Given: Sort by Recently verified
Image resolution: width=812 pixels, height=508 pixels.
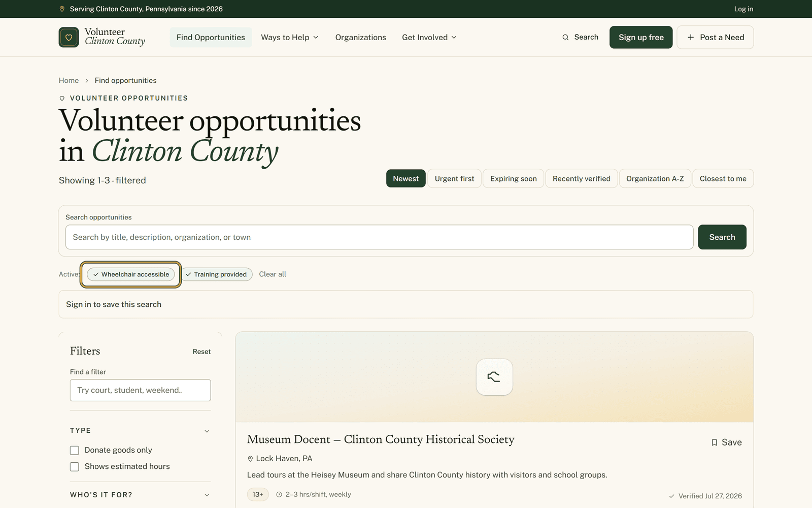Looking at the screenshot, I should (582, 179).
